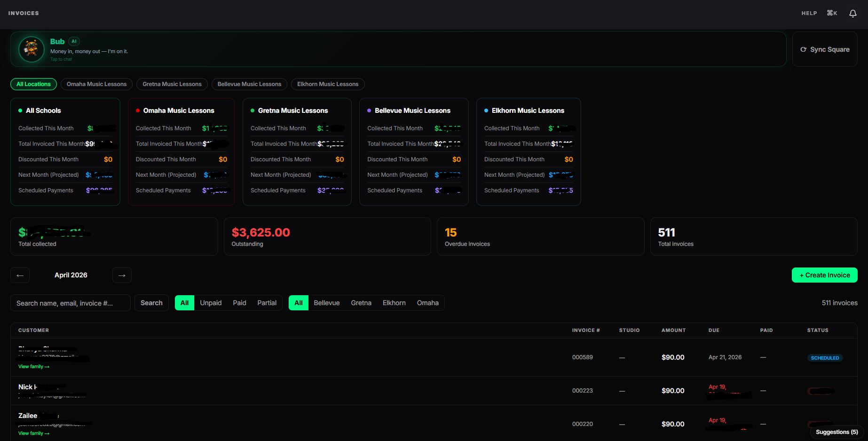Click the Search button
The width and height of the screenshot is (868, 441).
click(151, 303)
